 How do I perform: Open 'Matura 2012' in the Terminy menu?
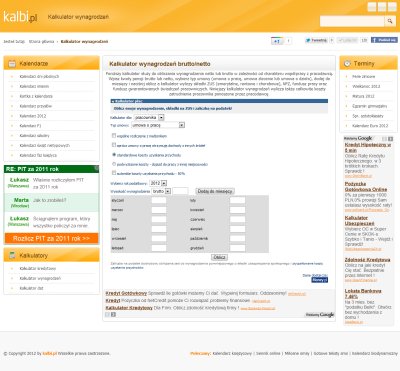(x=363, y=96)
